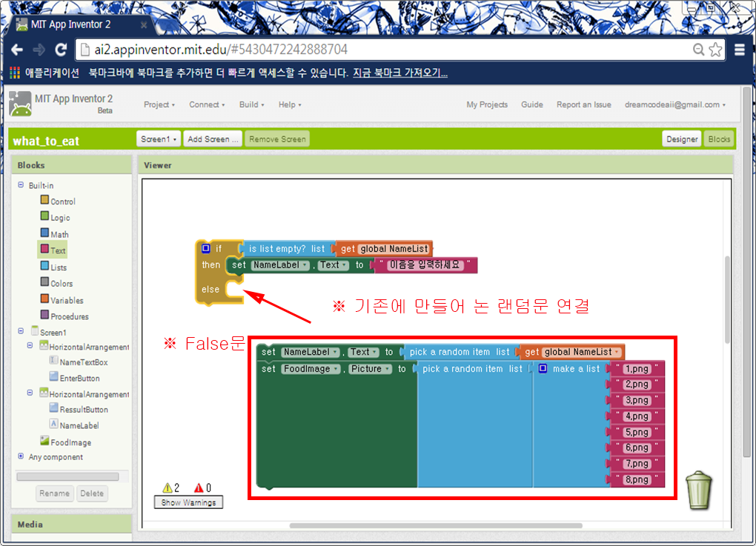Click the Blocks panel horizontal scrollbar
The height and width of the screenshot is (546, 756).
tap(67, 476)
